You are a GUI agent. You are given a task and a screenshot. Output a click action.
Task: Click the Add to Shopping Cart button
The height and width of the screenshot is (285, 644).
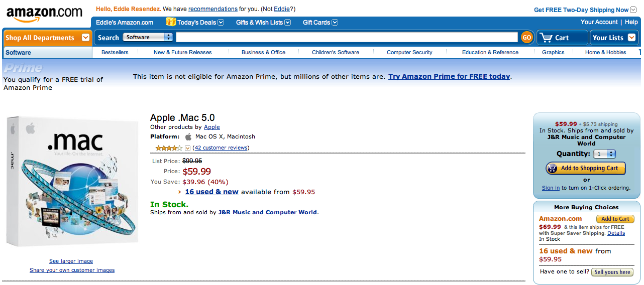[586, 168]
